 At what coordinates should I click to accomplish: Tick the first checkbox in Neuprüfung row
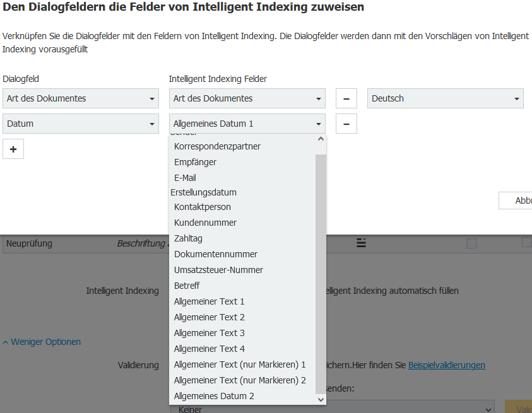pos(471,243)
